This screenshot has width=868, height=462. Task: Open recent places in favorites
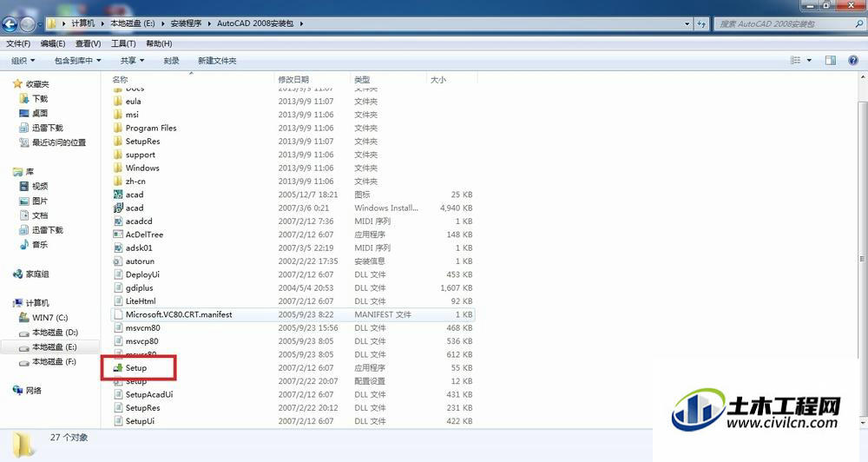(x=53, y=142)
